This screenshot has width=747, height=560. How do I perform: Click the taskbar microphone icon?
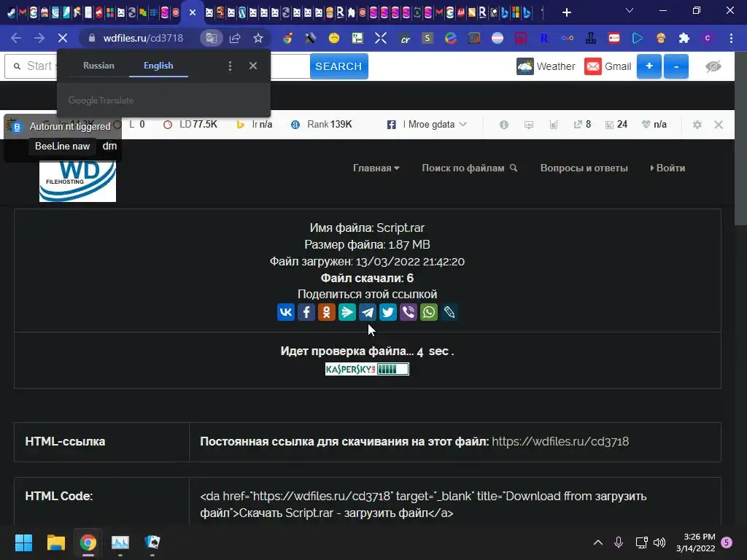point(619,542)
